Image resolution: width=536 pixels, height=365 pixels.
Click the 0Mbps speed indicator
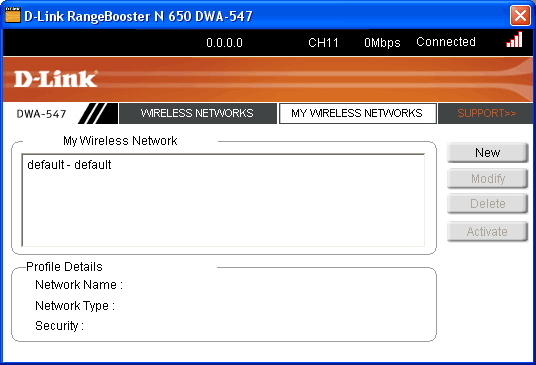[382, 43]
